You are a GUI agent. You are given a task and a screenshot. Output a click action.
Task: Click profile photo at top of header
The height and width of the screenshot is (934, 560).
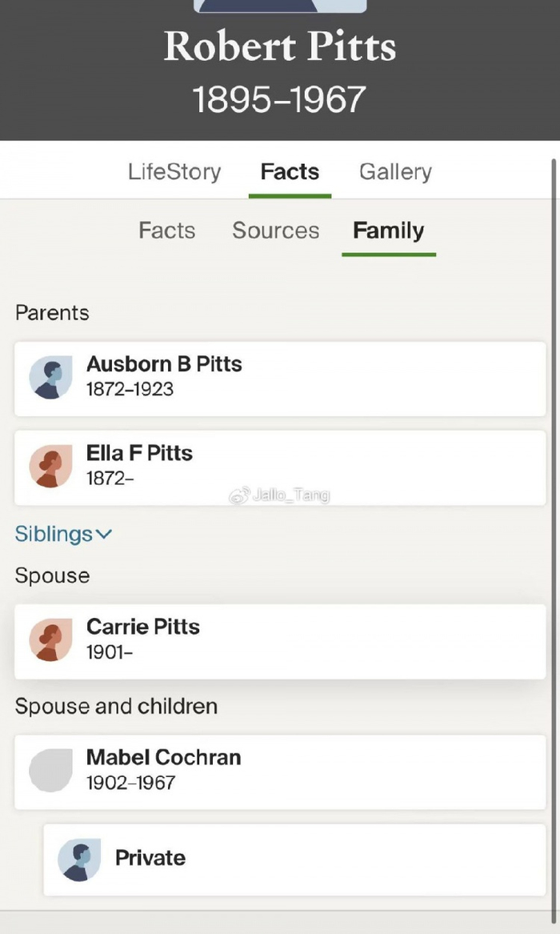pyautogui.click(x=280, y=6)
